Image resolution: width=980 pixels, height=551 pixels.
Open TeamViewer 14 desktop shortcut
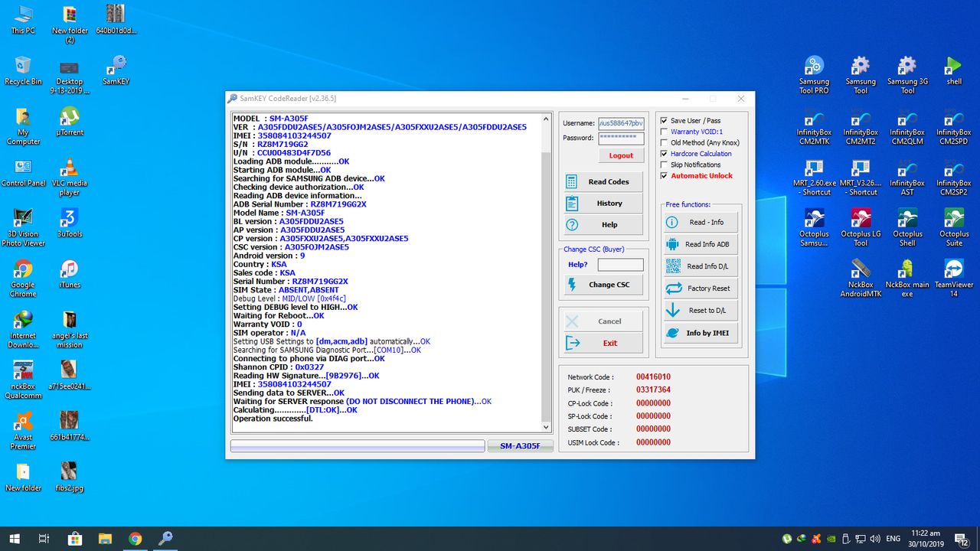point(954,279)
